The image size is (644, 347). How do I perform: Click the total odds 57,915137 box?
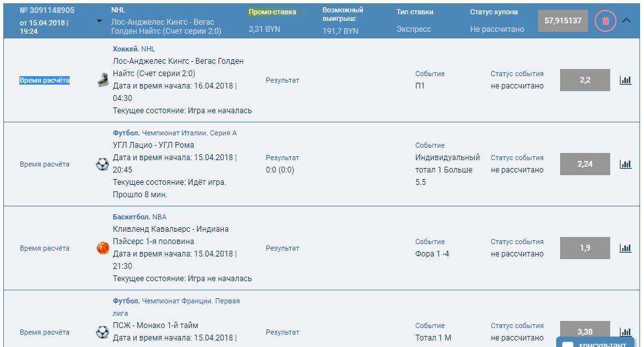[x=563, y=21]
